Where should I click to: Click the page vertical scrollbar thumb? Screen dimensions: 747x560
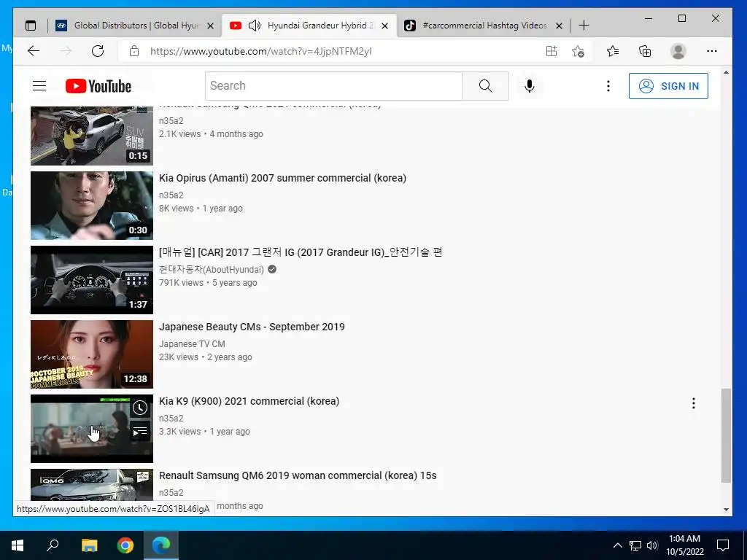point(726,435)
